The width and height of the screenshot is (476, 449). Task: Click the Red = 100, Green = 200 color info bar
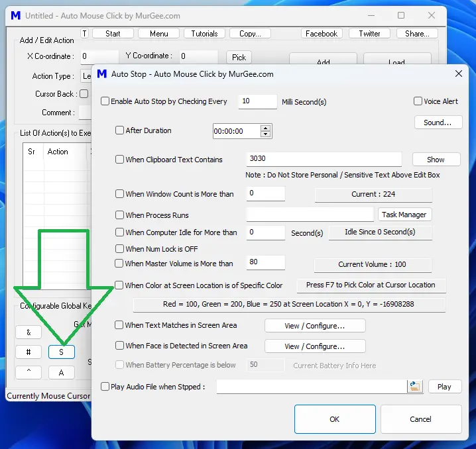(289, 305)
